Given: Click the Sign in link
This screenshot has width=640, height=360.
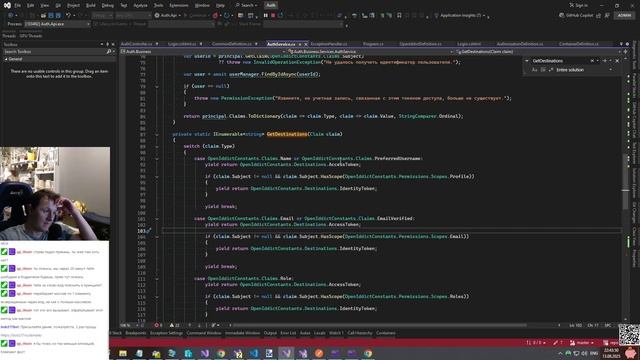Looking at the screenshot, I should 579,5.
